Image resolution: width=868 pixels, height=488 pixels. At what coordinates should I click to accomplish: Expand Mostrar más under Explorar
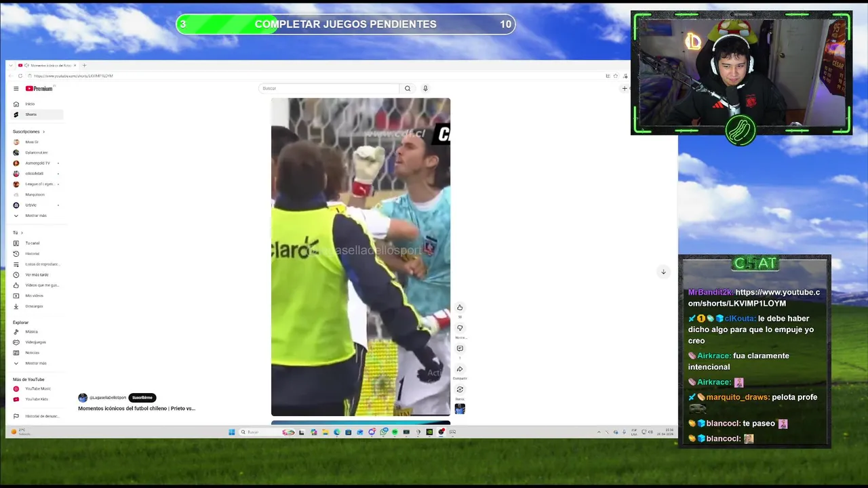(37, 363)
